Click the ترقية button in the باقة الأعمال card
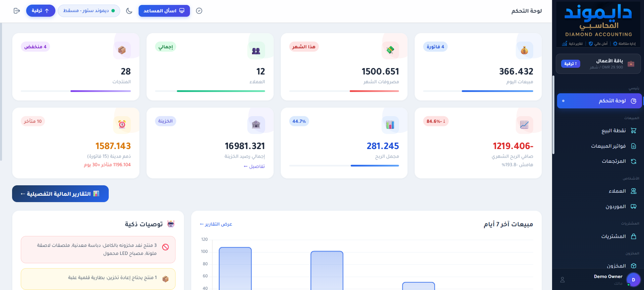The width and height of the screenshot is (644, 290). coord(570,64)
